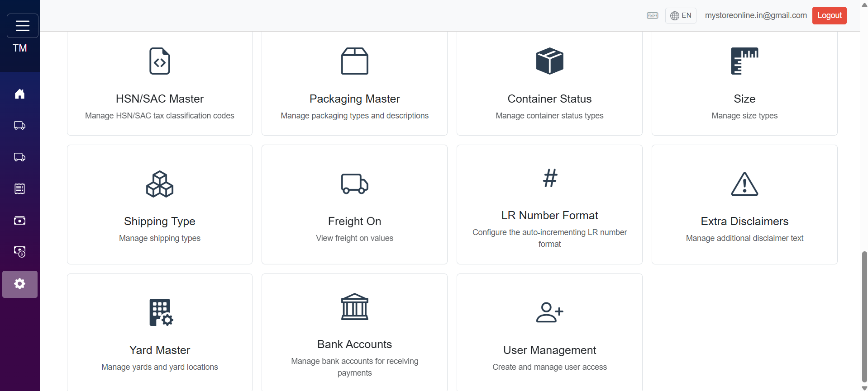
Task: Open the EN language dropdown
Action: pyautogui.click(x=680, y=15)
